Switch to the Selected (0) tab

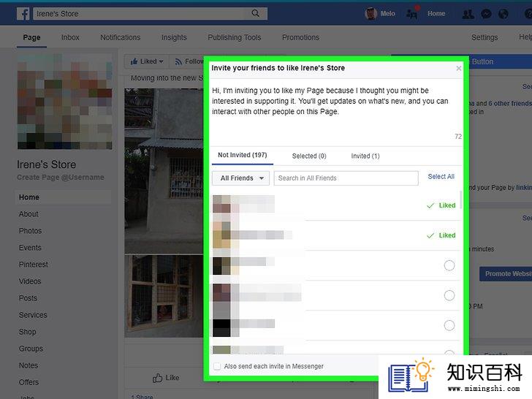(x=309, y=156)
